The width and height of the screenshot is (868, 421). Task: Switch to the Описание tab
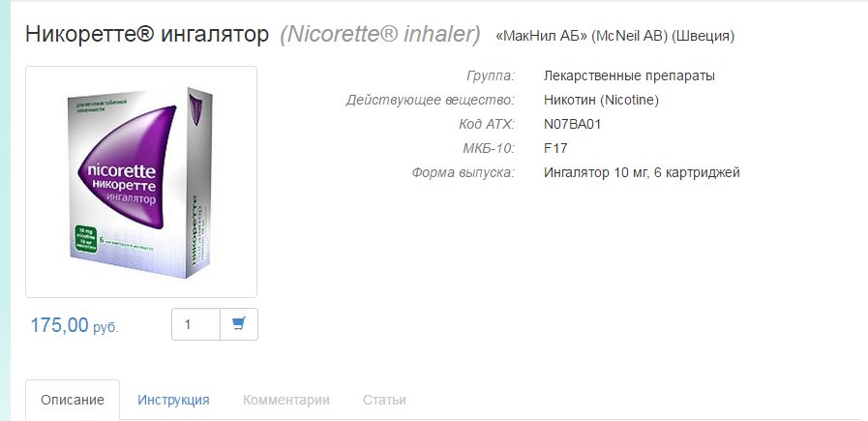tap(73, 400)
